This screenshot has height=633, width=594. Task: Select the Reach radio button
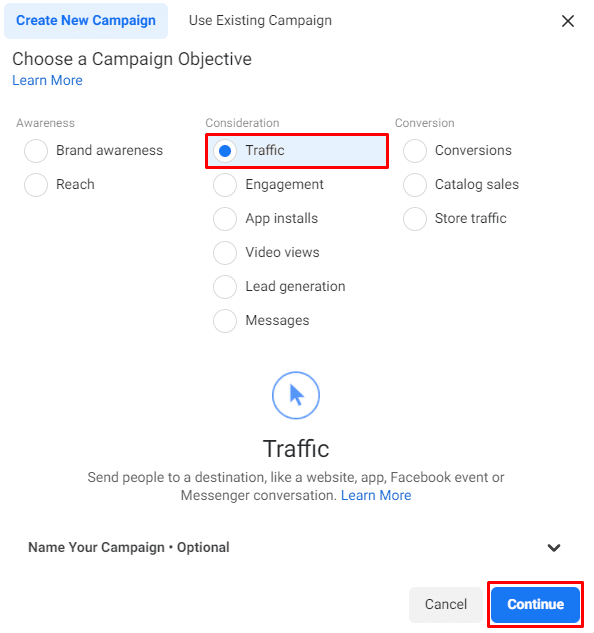pos(36,184)
